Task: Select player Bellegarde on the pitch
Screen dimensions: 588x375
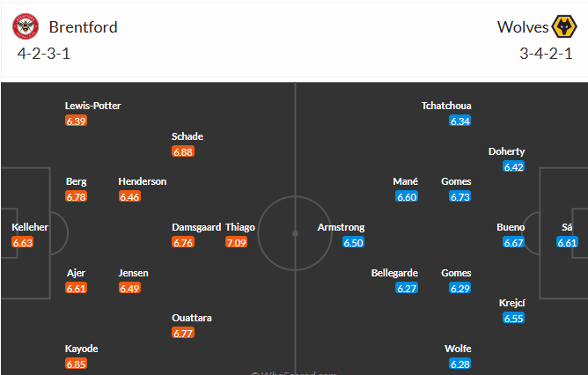Action: point(394,273)
